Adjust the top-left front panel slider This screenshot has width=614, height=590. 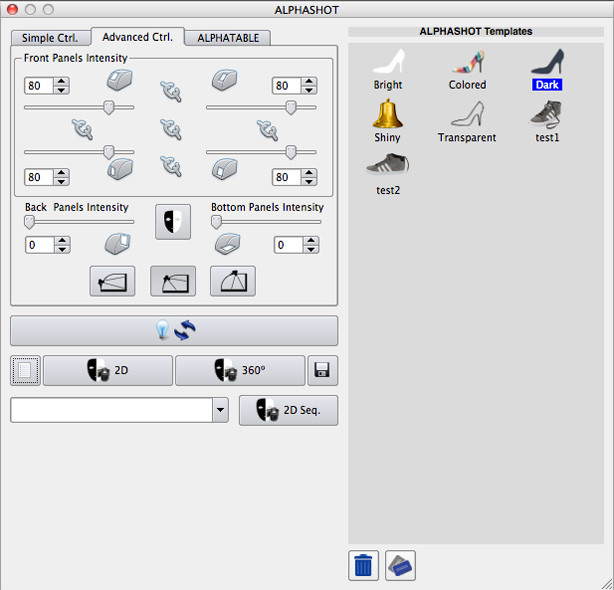click(x=109, y=107)
